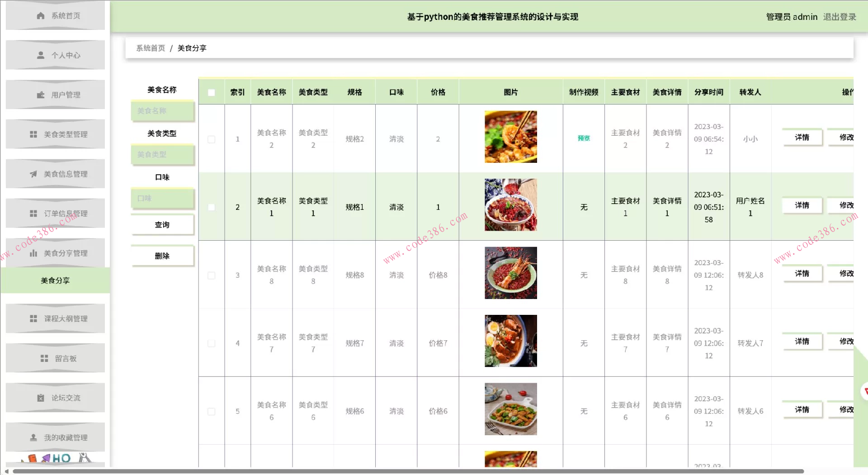The height and width of the screenshot is (475, 868).
Task: Click the 查询 search button
Action: [162, 225]
